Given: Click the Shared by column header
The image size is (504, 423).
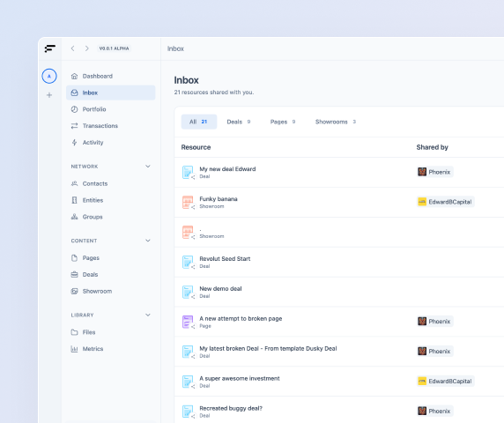Looking at the screenshot, I should tap(433, 147).
